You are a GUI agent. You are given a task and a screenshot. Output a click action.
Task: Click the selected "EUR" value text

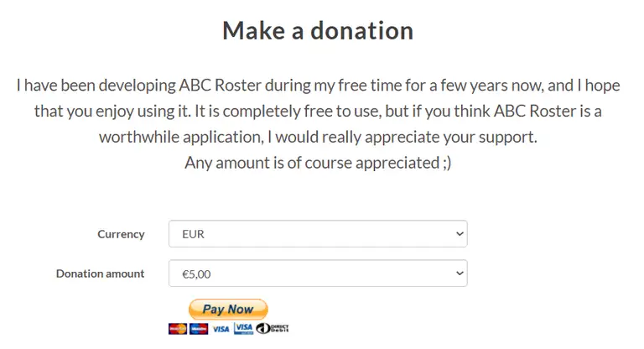tap(193, 234)
